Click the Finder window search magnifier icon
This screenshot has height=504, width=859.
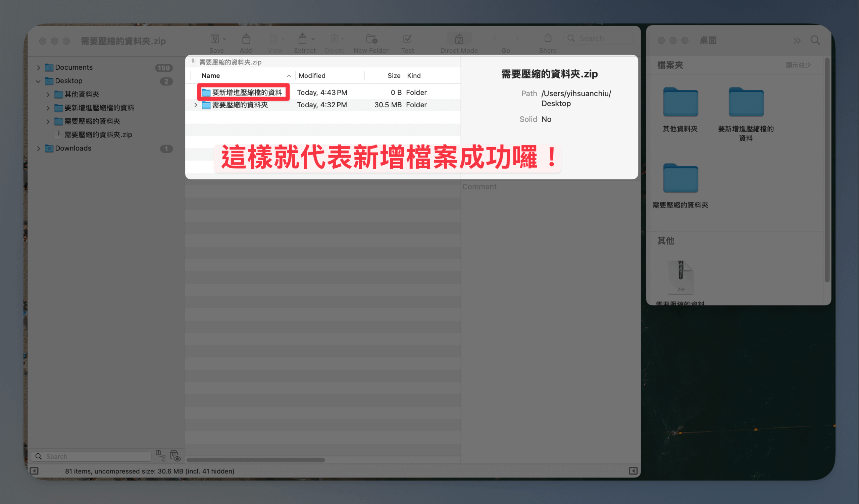[x=815, y=41]
